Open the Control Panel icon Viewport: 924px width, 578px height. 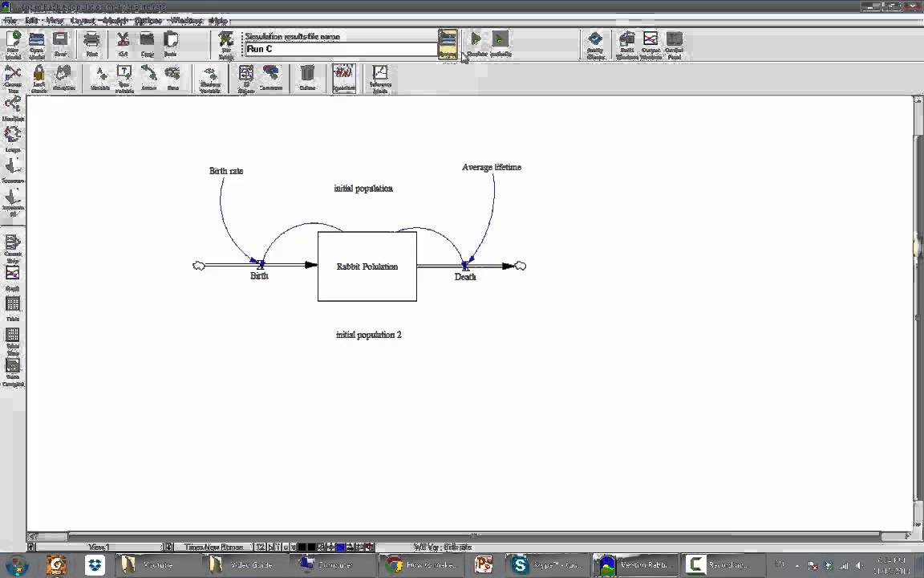coord(674,44)
